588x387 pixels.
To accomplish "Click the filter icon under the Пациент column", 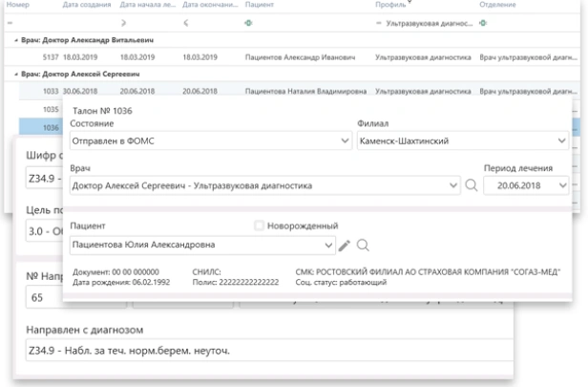I will coord(249,21).
